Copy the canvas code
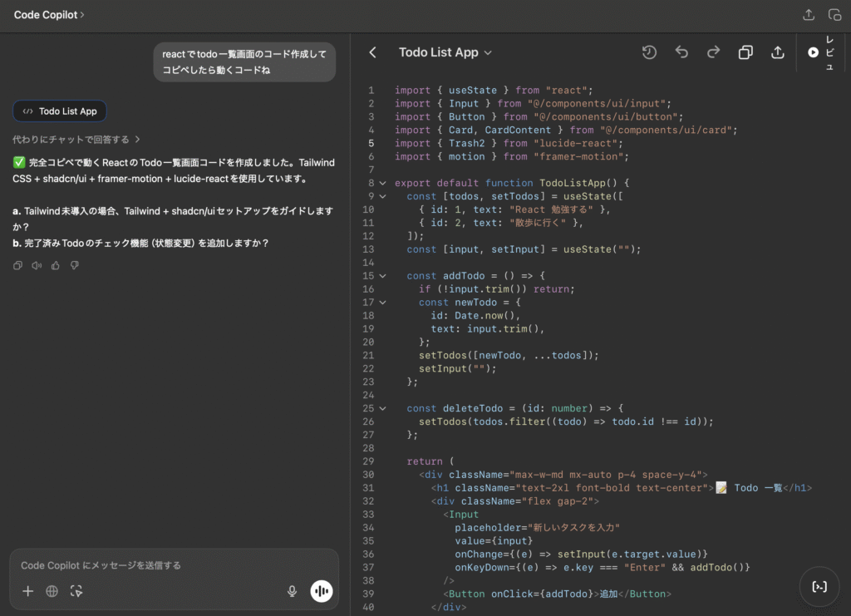Viewport: 851px width, 616px height. (x=745, y=52)
